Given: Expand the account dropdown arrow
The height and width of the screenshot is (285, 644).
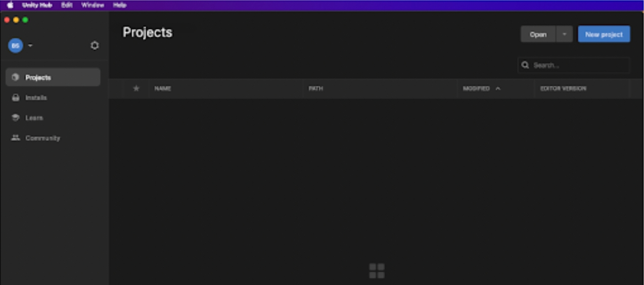Looking at the screenshot, I should pyautogui.click(x=30, y=45).
